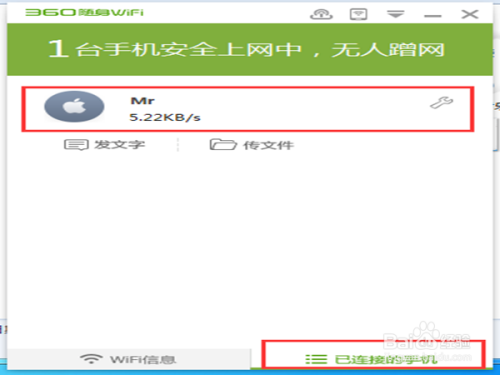This screenshot has height=375, width=500.
Task: Click the WiFi signal icon in bottom tab
Action: click(x=91, y=359)
